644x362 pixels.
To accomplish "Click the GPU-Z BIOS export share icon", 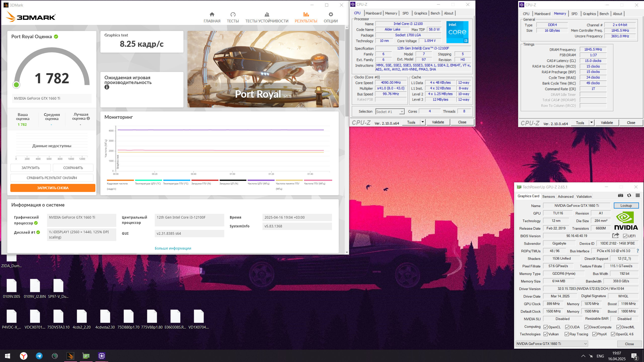I will (x=615, y=235).
